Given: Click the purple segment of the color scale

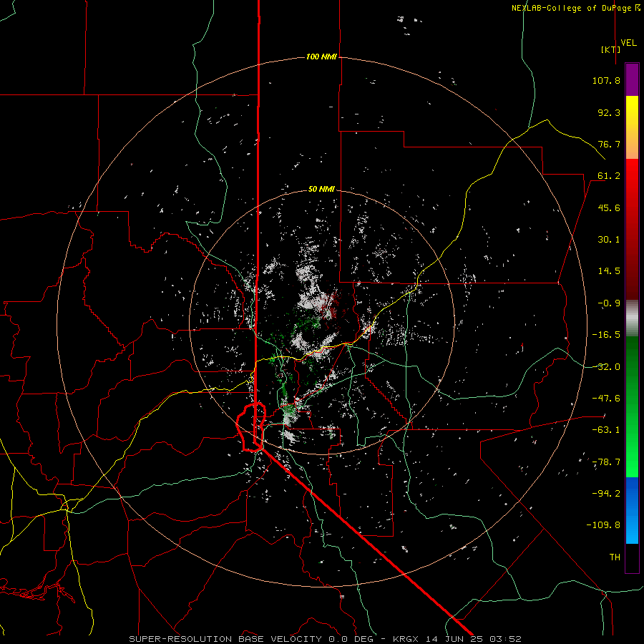Looking at the screenshot, I should click(x=632, y=79).
